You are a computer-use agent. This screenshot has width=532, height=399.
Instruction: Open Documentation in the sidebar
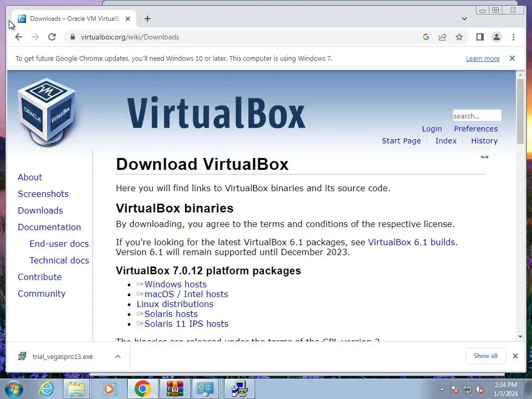click(49, 227)
